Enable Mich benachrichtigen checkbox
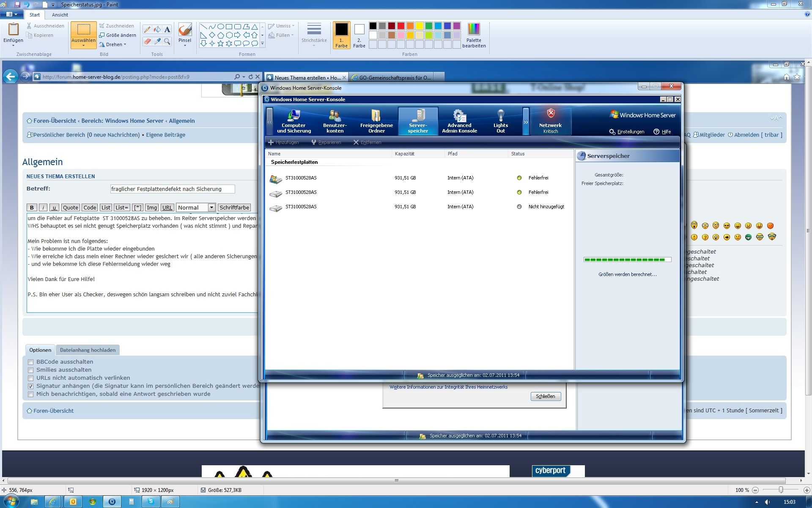The image size is (812, 508). [x=30, y=394]
